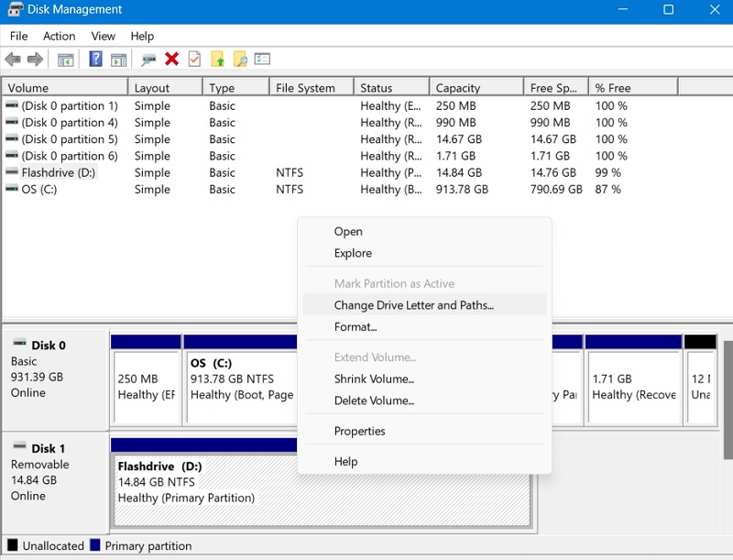Choose Change Drive Letter and Paths
The height and width of the screenshot is (560, 733).
(405, 303)
